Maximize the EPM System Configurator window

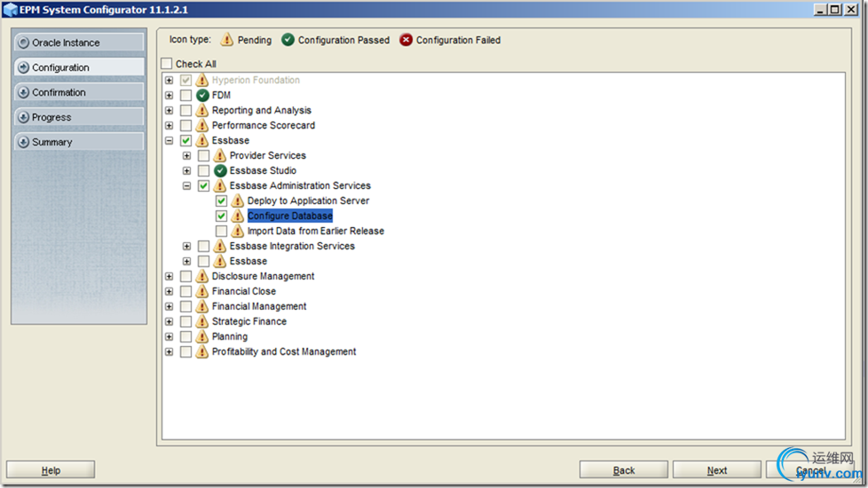835,10
